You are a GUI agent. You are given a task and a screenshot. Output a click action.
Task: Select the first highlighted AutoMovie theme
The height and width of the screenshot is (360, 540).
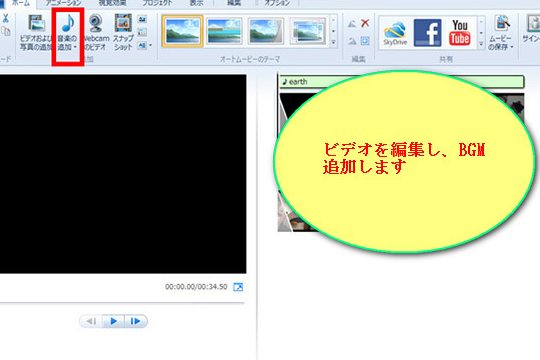[x=182, y=31]
